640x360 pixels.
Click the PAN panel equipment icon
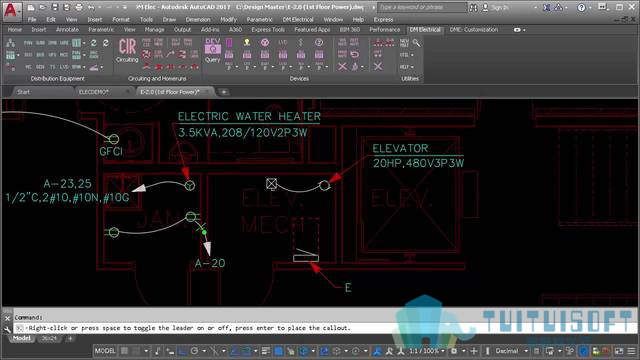28,43
